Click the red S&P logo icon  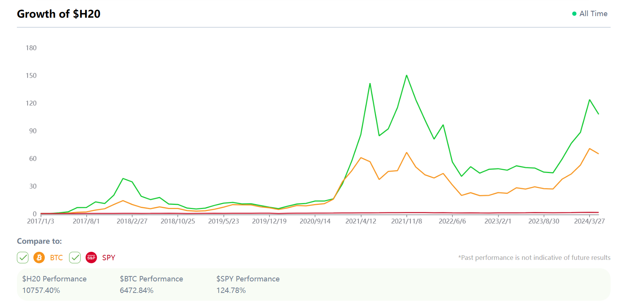(91, 258)
